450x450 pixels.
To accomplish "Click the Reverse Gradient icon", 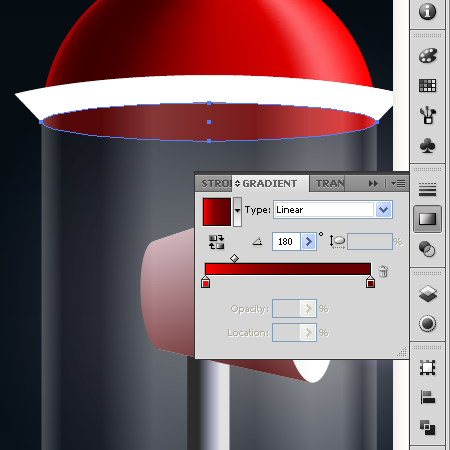I will [216, 242].
